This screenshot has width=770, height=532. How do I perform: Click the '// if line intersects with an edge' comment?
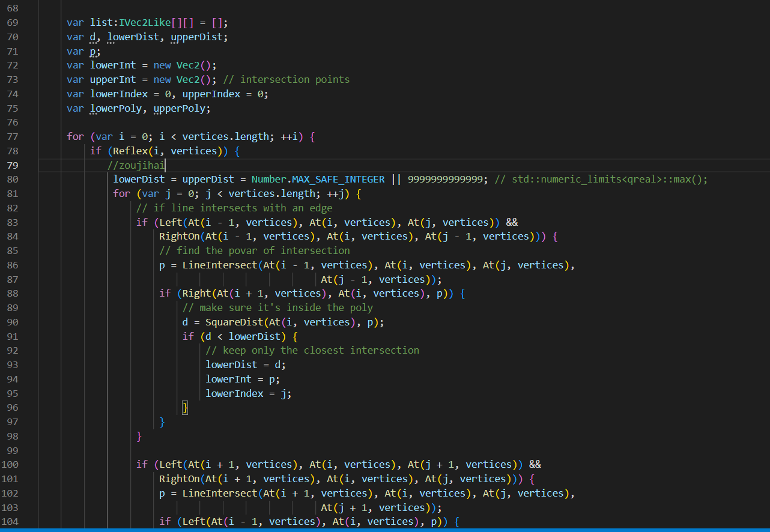pos(234,208)
